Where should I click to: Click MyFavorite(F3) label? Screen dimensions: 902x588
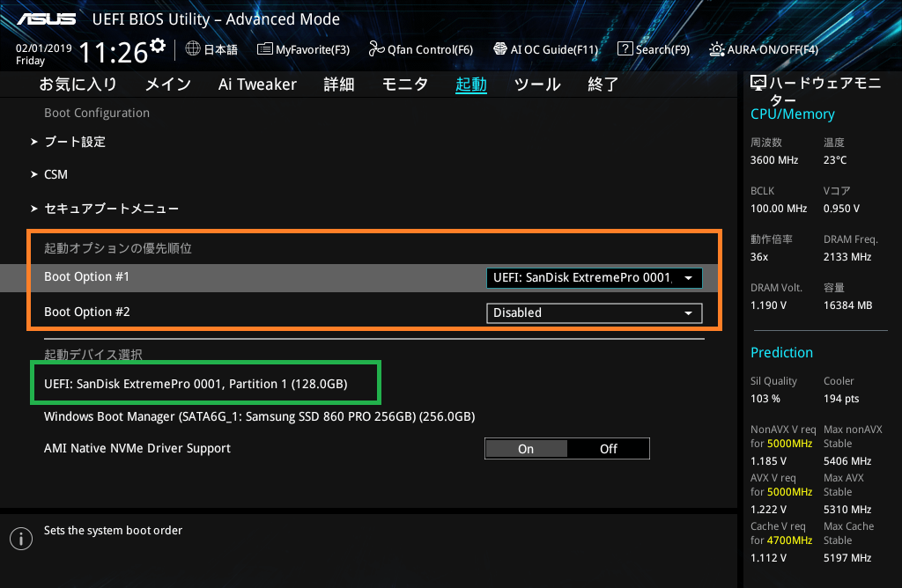click(x=313, y=50)
